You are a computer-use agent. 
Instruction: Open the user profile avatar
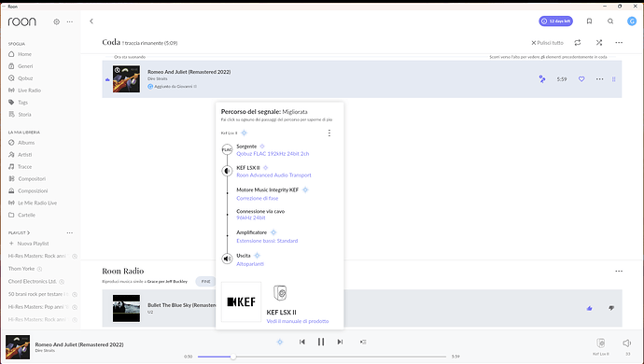click(632, 21)
